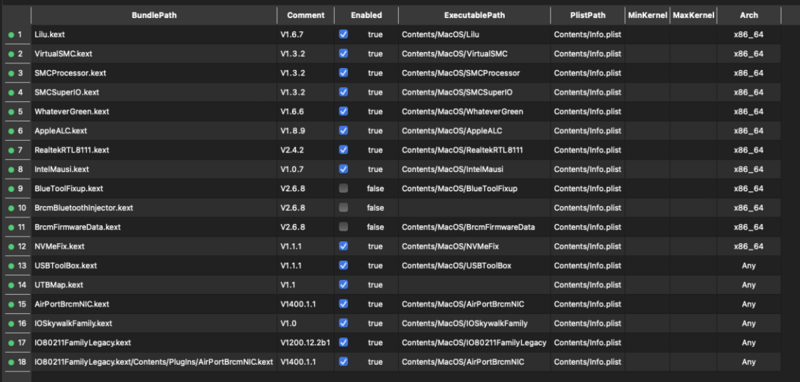Select VirtualSMC.kext bundle path cell

pos(154,54)
